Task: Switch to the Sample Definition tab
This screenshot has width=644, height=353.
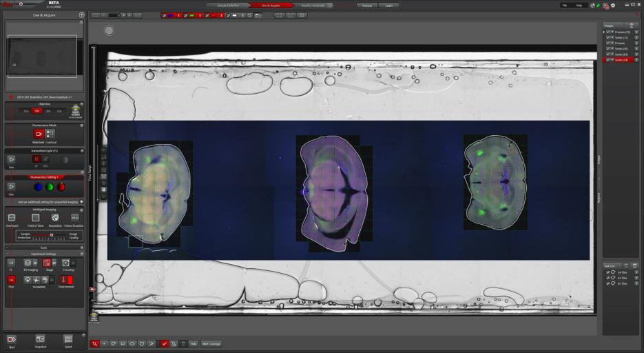Action: tap(229, 6)
